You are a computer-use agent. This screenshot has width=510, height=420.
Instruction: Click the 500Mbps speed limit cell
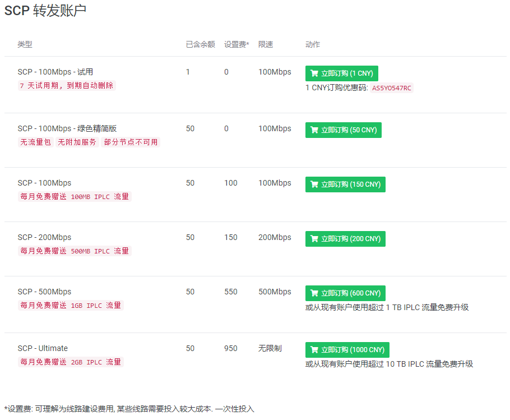275,292
